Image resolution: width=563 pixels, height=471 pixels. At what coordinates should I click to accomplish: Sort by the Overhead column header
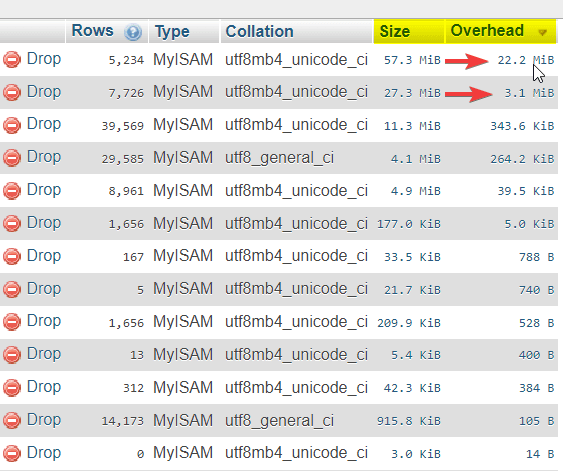[487, 31]
